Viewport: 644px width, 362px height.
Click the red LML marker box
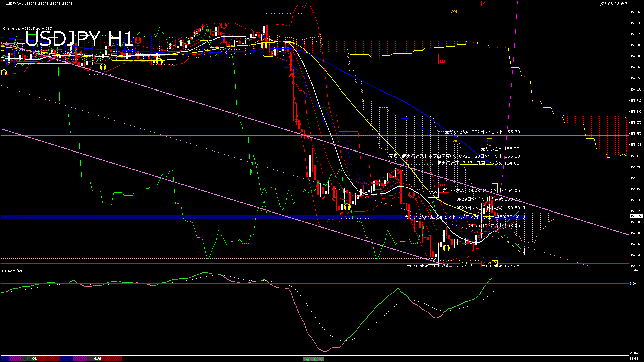pos(443,185)
